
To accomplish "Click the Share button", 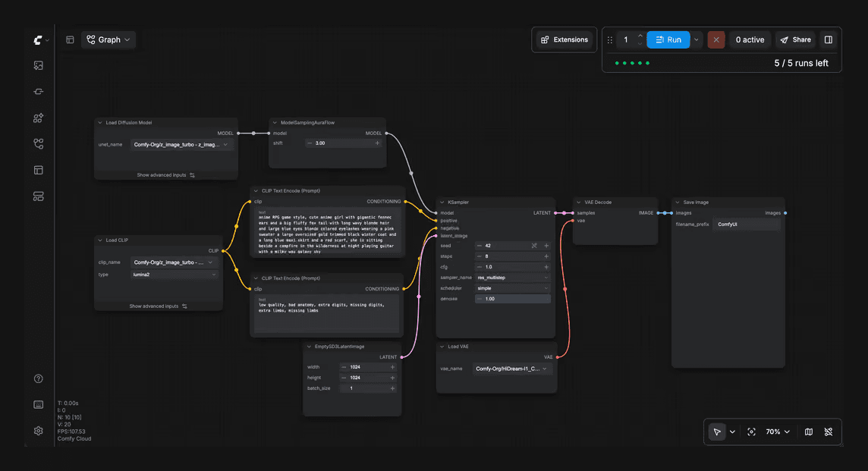I will pos(795,40).
